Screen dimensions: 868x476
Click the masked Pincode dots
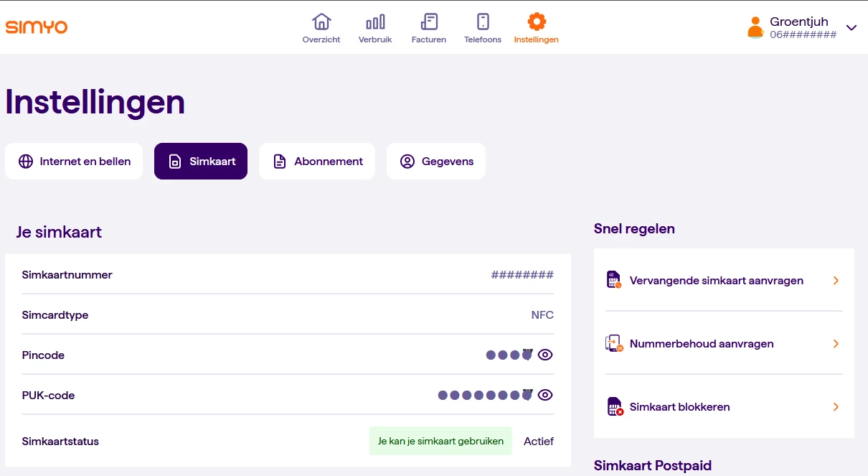509,355
